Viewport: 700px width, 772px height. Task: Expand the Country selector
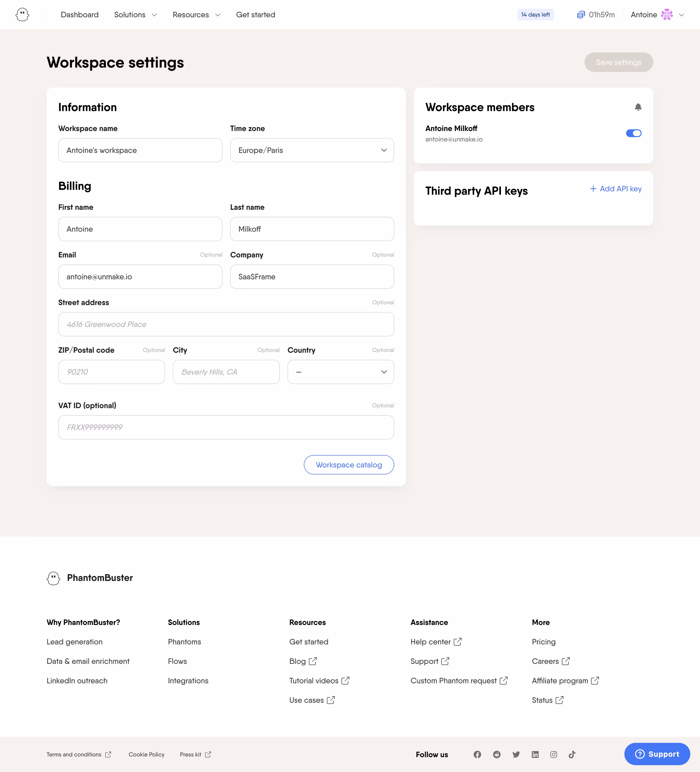pyautogui.click(x=341, y=372)
